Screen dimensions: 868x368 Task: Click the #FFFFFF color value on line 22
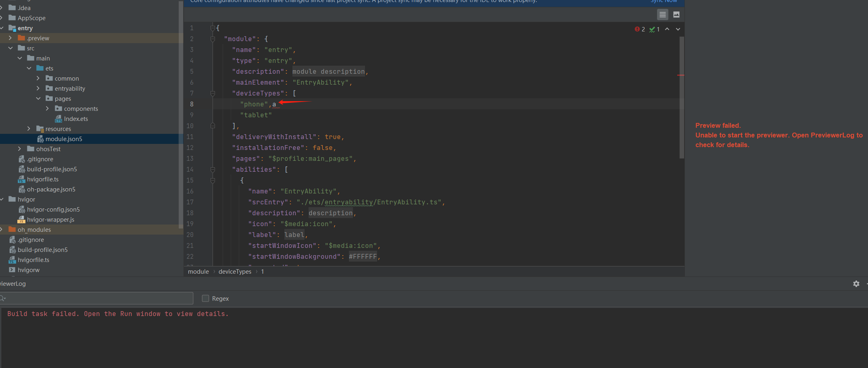pos(363,257)
